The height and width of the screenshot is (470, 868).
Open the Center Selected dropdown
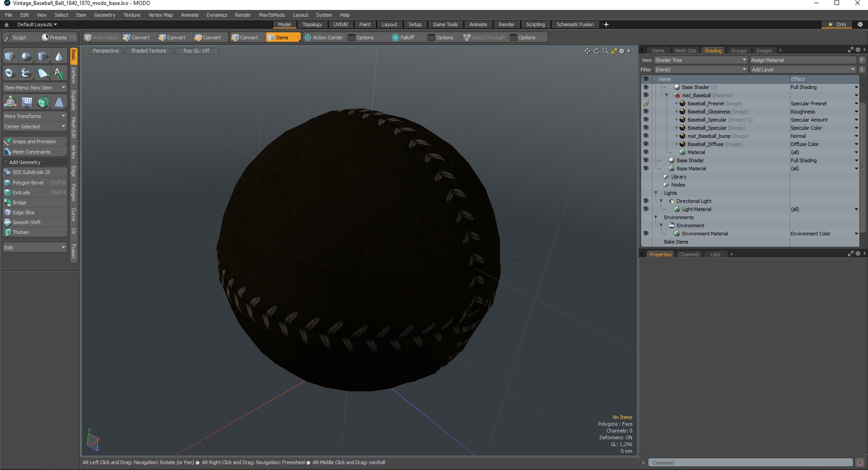(35, 127)
